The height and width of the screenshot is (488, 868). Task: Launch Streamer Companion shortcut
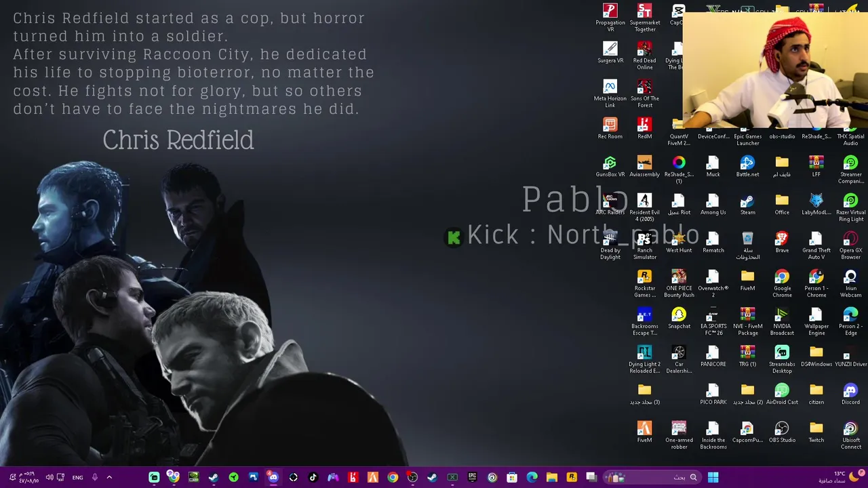(x=850, y=169)
